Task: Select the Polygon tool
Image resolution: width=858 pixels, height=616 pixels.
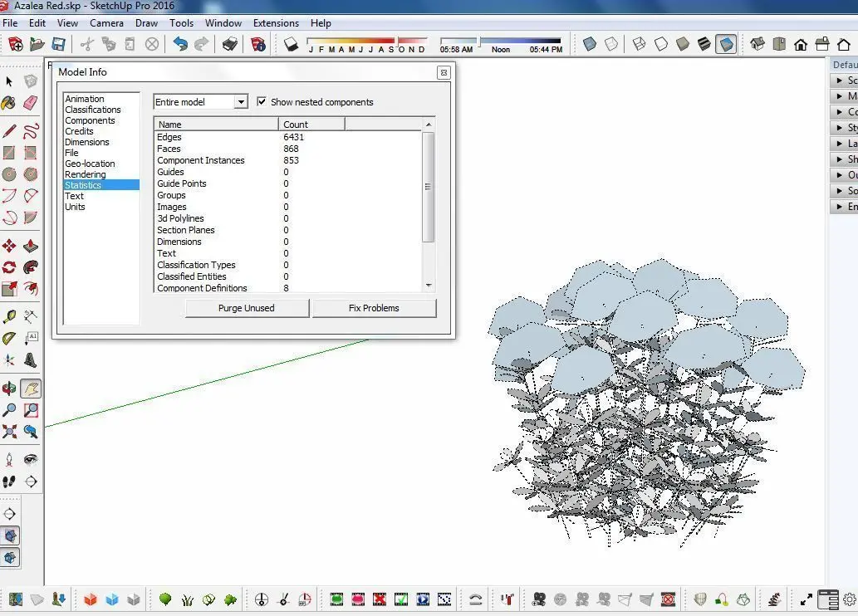Action: click(31, 174)
